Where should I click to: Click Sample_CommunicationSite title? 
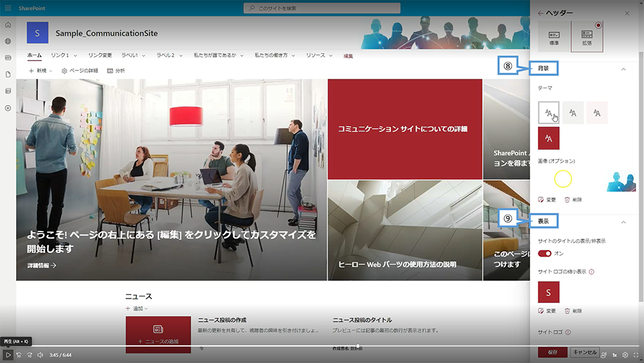pyautogui.click(x=107, y=34)
